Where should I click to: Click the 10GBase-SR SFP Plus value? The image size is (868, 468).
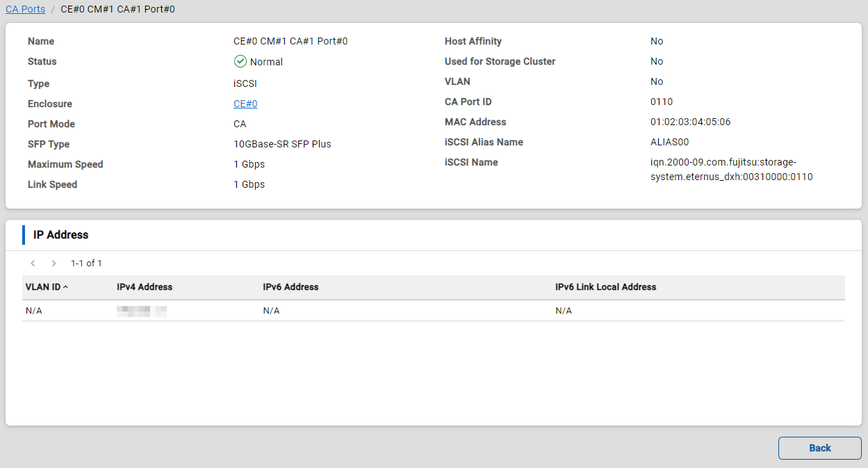coord(282,144)
